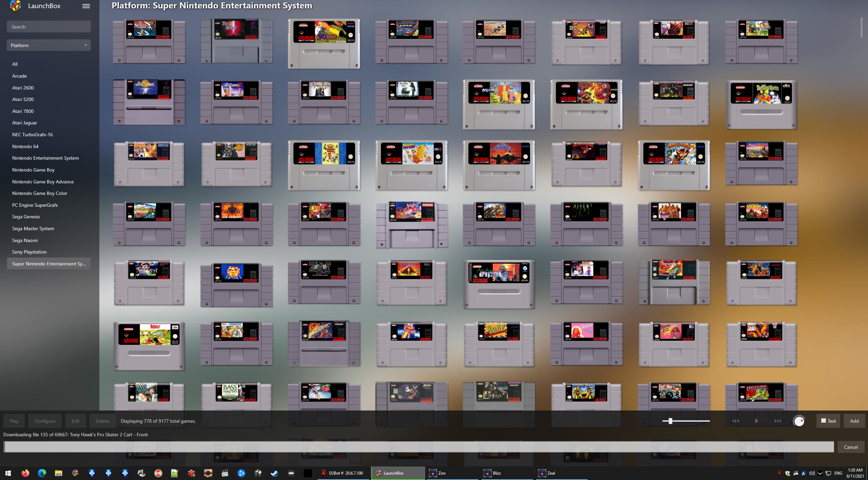Select NEC TurboGrafx-16 platform
The height and width of the screenshot is (480, 868).
[x=32, y=135]
